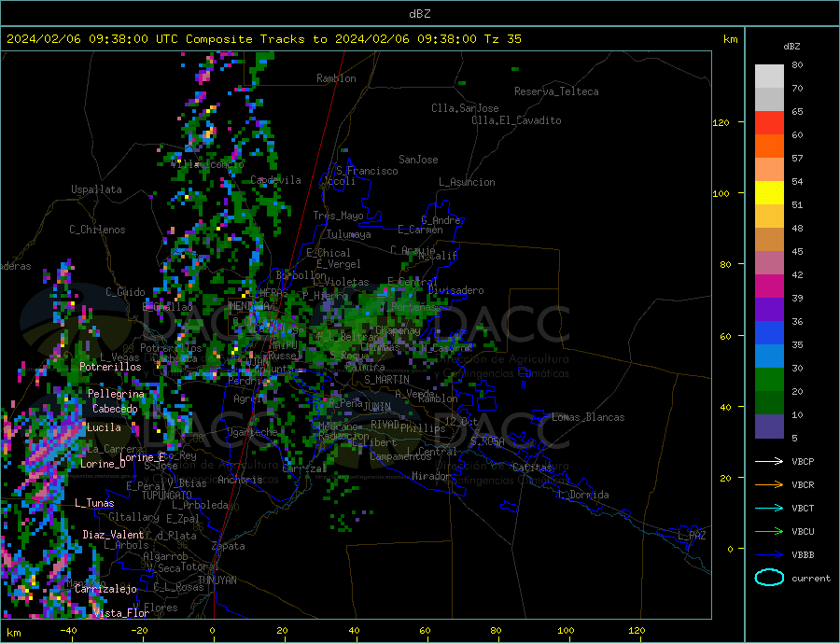Pick the brown 45-48 dBZ swatch
840x643 pixels.
769,240
